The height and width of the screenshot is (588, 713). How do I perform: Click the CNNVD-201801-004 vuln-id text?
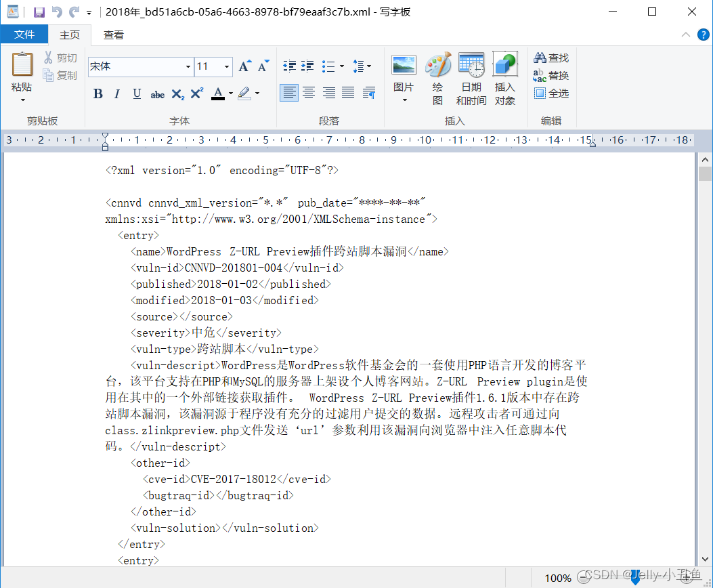[x=234, y=268]
